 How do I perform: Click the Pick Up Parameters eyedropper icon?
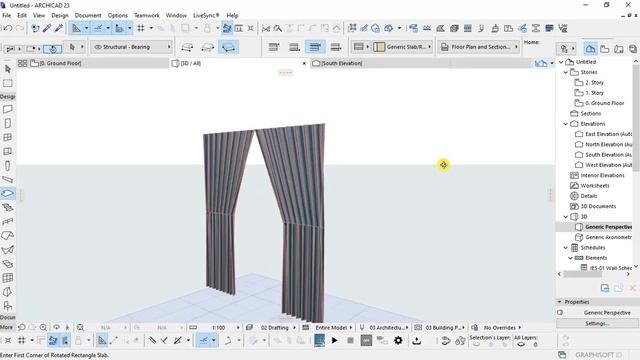pyautogui.click(x=47, y=28)
